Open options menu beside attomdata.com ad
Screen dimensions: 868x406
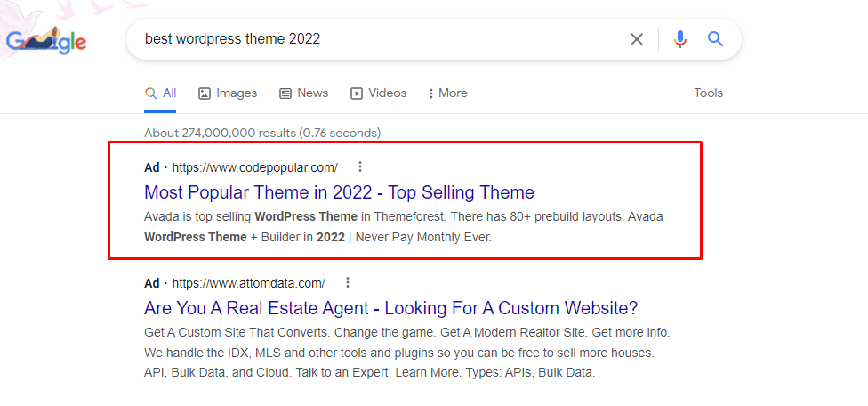pos(348,283)
